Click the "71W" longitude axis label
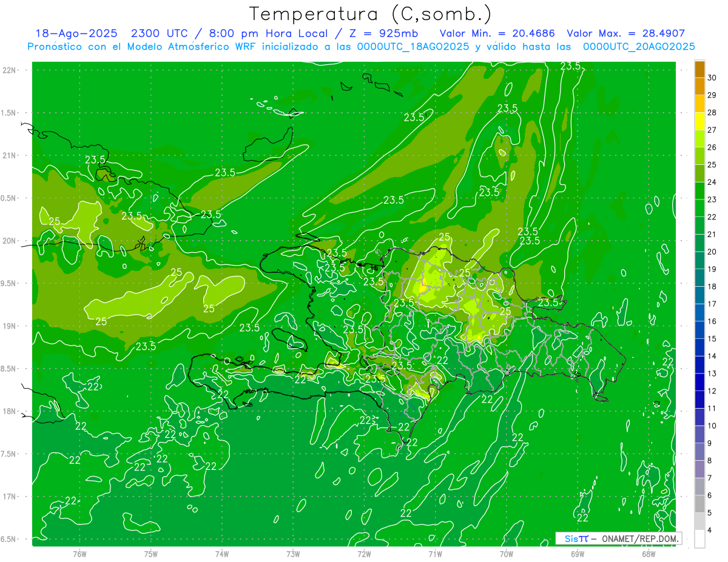Screen dimensions: 728x562 coord(435,554)
